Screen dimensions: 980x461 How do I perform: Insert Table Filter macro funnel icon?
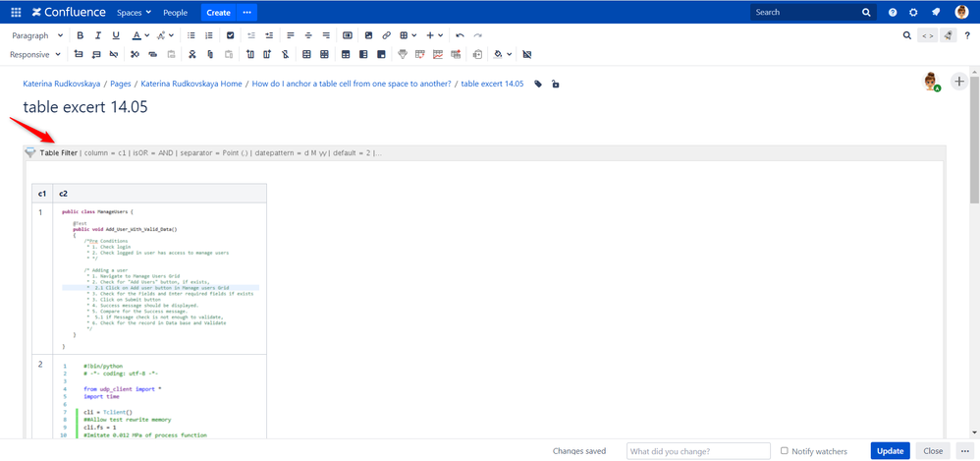403,54
